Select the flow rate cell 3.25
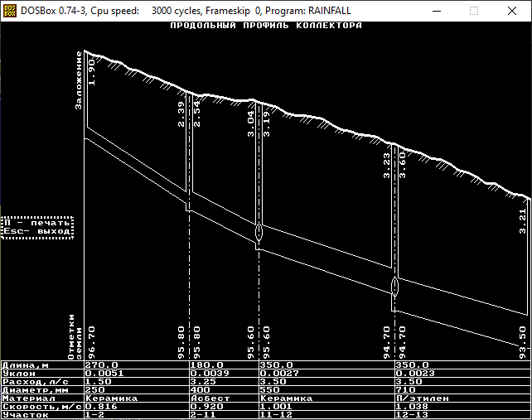 tap(204, 382)
